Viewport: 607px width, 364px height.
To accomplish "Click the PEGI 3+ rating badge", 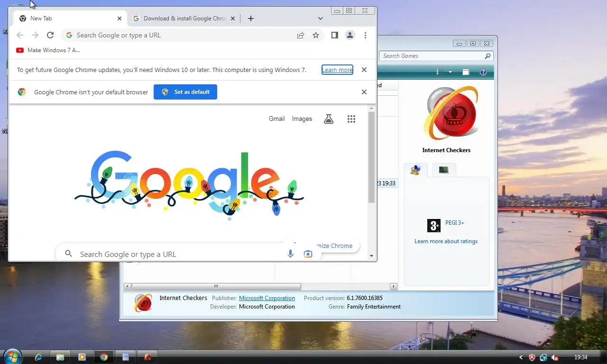I will tap(434, 226).
